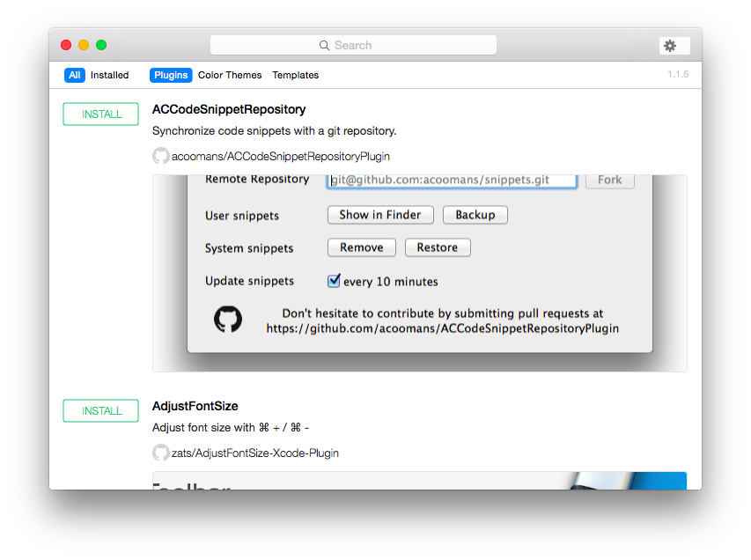Click the Fork button

(x=610, y=181)
